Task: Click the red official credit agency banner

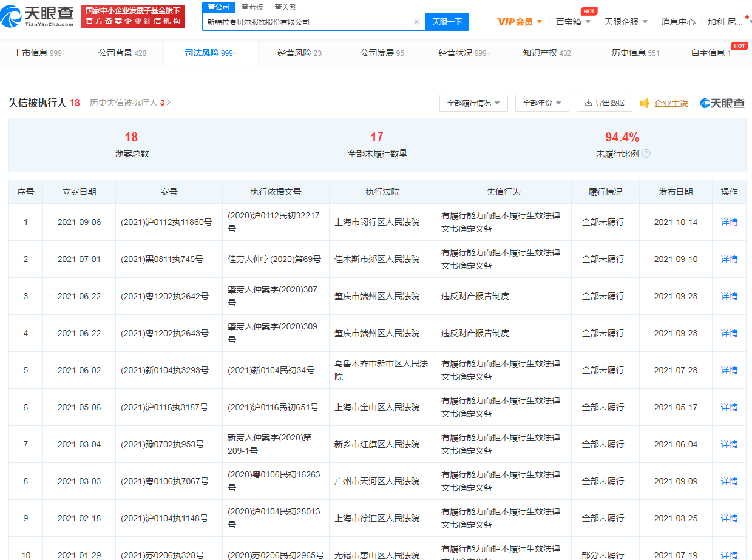Action: click(132, 16)
